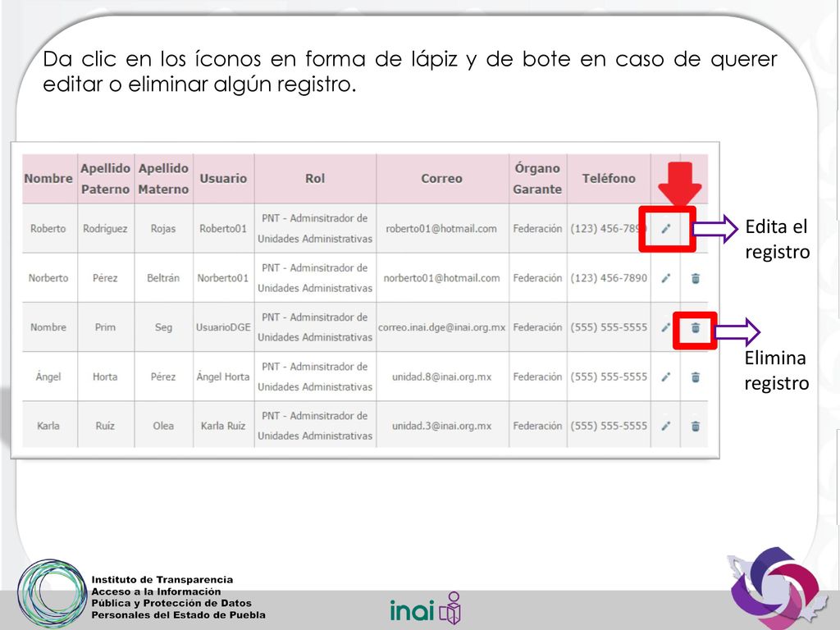Select the cell "Beltrán"

point(163,278)
